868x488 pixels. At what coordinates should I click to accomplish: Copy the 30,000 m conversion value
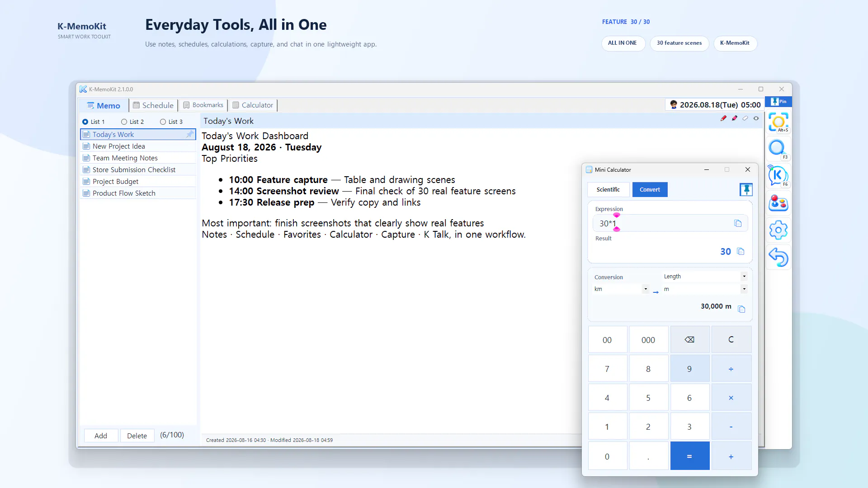pos(741,309)
